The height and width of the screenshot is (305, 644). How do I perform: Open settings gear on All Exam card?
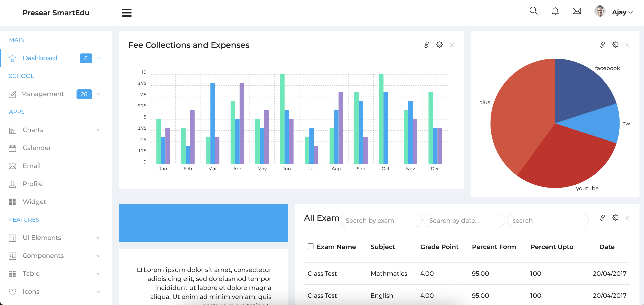tap(615, 218)
